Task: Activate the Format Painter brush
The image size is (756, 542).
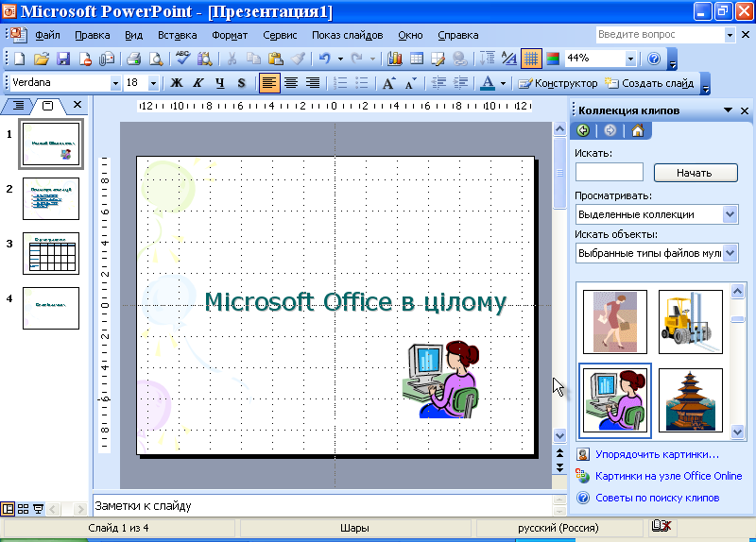Action: pyautogui.click(x=298, y=59)
